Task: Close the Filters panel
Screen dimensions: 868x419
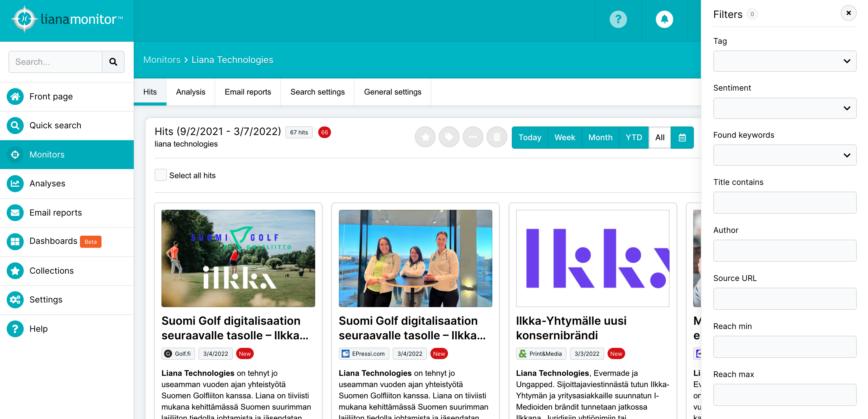Action: pos(849,13)
